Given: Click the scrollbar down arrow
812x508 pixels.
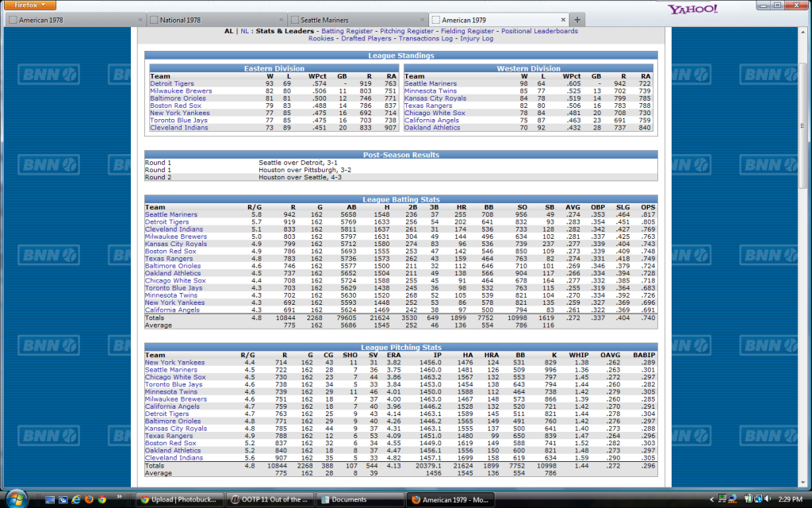Looking at the screenshot, I should [802, 482].
